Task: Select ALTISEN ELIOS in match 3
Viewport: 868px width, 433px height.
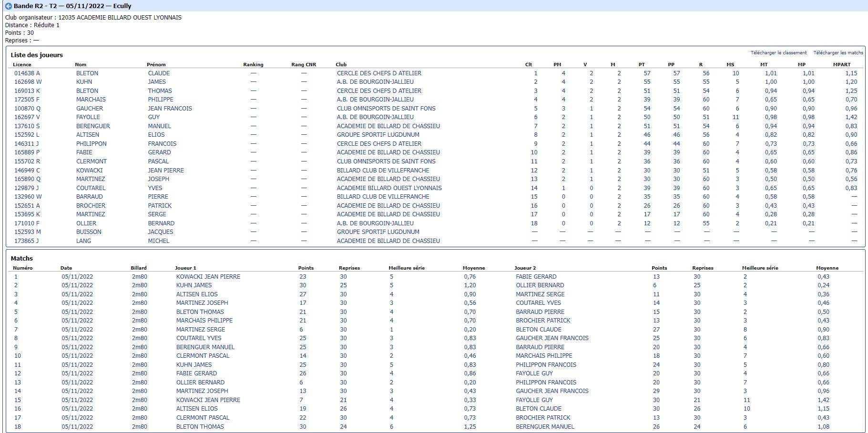Action: point(197,294)
